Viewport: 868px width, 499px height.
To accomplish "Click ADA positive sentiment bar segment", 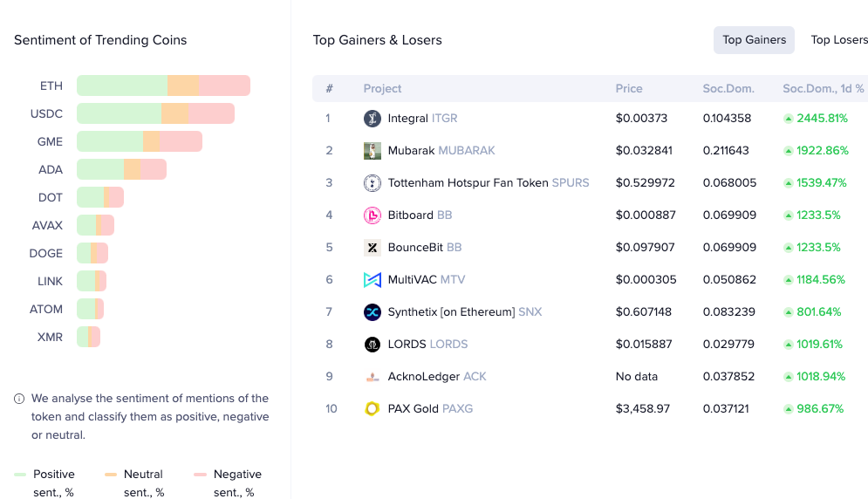I will [x=100, y=169].
